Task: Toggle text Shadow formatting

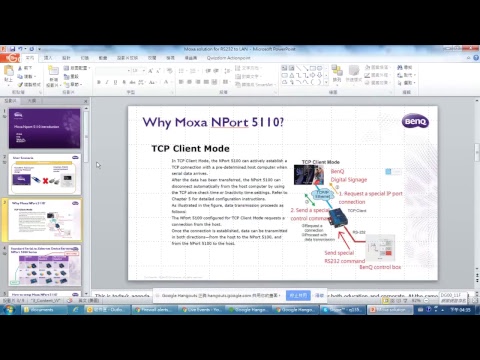Action: click(124, 82)
